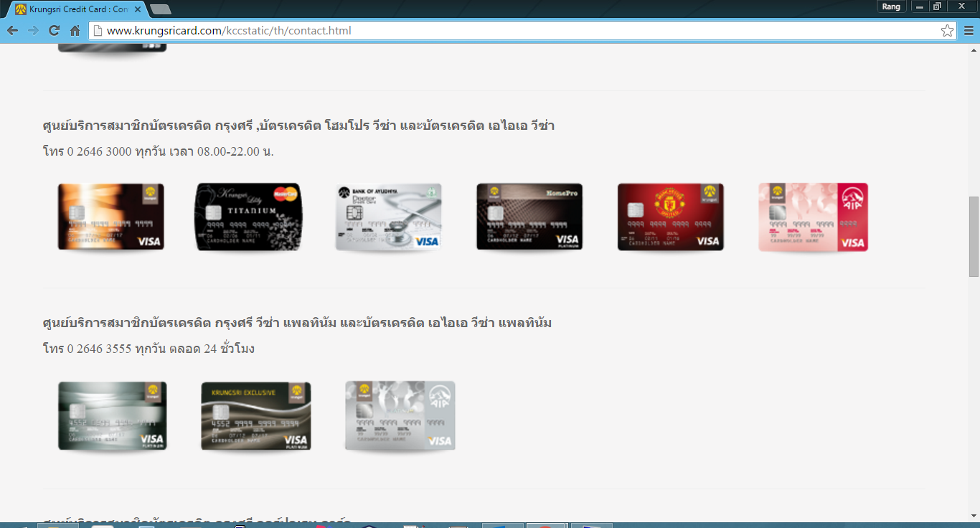Open the Chrome hamburger menu
980x528 pixels.
click(x=969, y=31)
